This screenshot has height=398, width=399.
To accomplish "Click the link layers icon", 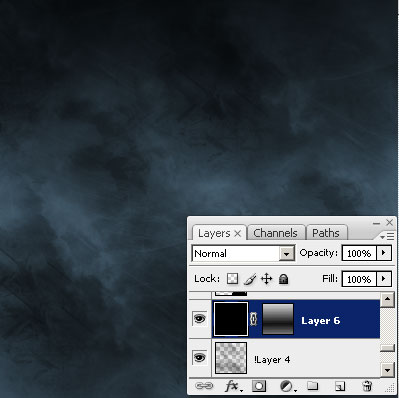I will coord(204,386).
